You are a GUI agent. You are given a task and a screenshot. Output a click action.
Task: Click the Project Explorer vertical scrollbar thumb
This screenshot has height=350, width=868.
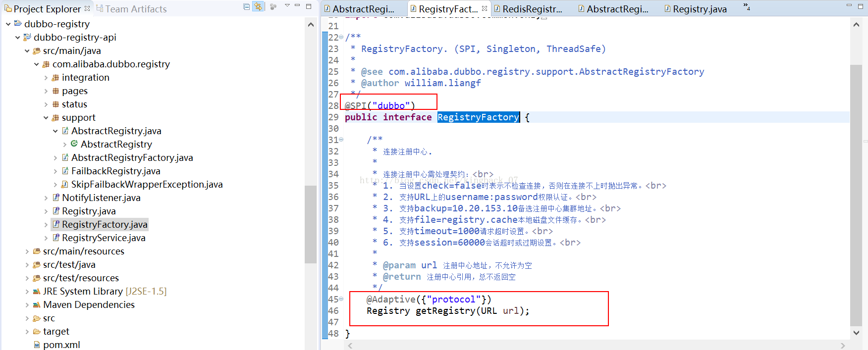tap(311, 224)
